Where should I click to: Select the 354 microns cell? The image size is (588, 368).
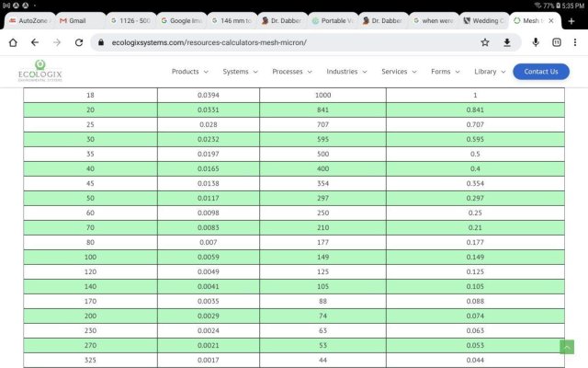(322, 183)
